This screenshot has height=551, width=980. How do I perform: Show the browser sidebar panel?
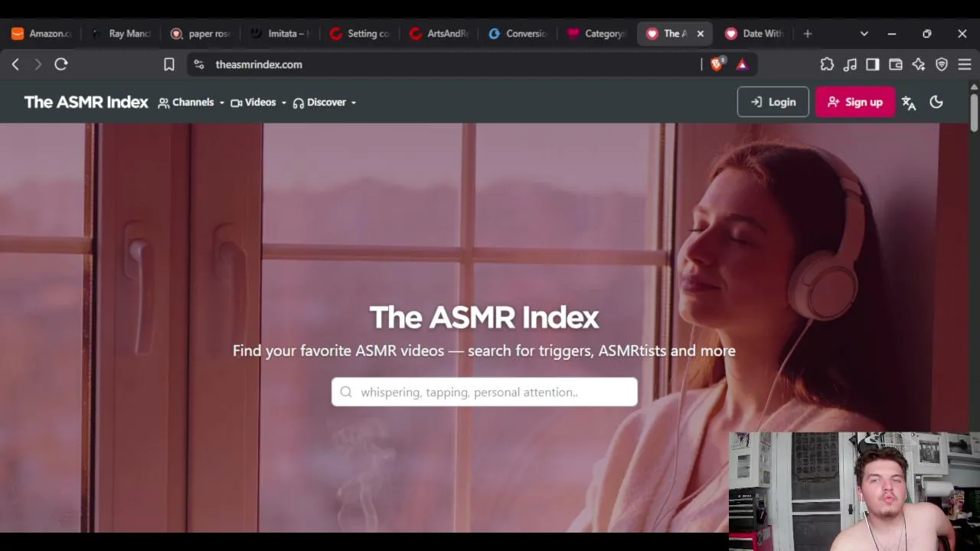(x=873, y=64)
